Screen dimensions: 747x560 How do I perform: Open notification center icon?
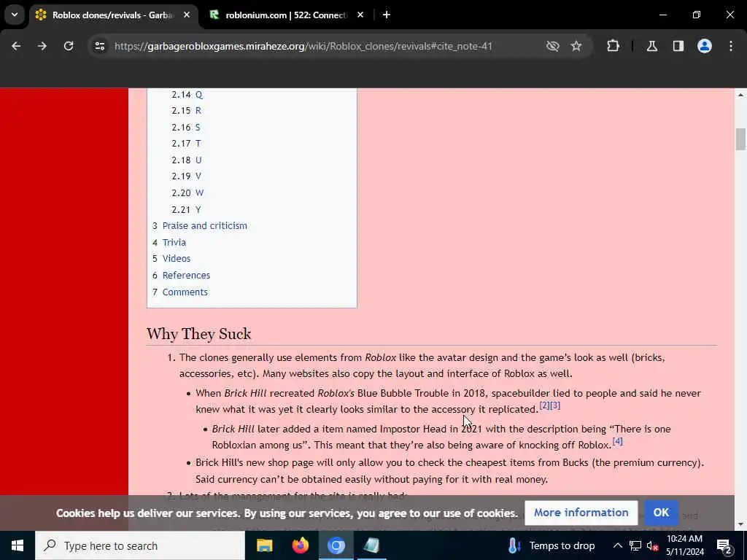(724, 545)
